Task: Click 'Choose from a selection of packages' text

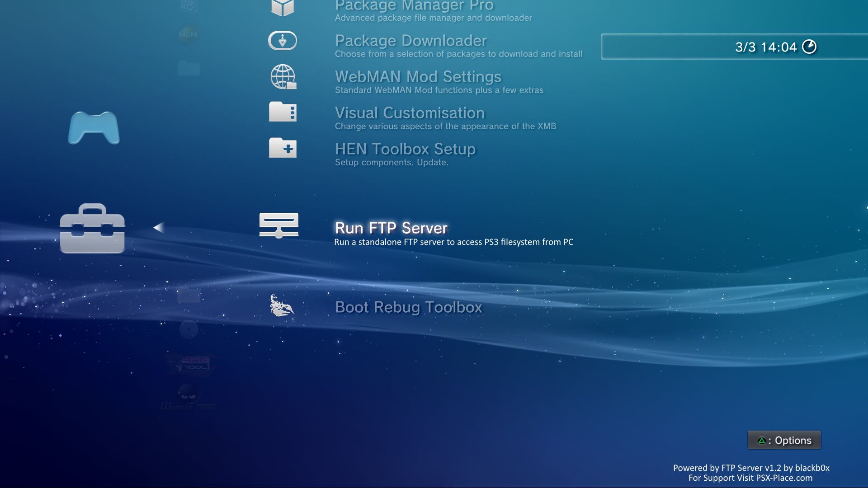Action: 458,54
